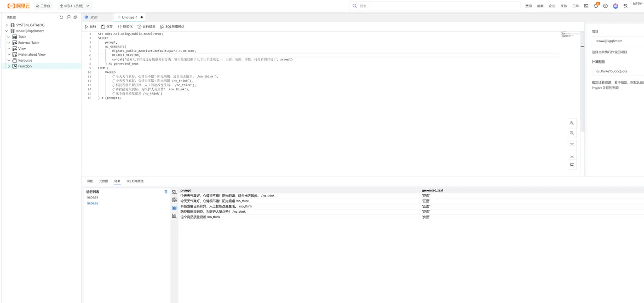Expand the Function folder chevron
644x303 pixels.
[9, 66]
